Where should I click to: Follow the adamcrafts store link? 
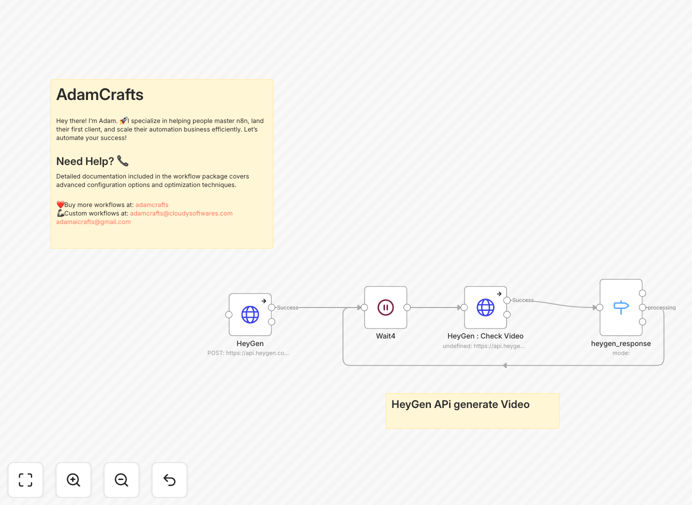point(152,205)
